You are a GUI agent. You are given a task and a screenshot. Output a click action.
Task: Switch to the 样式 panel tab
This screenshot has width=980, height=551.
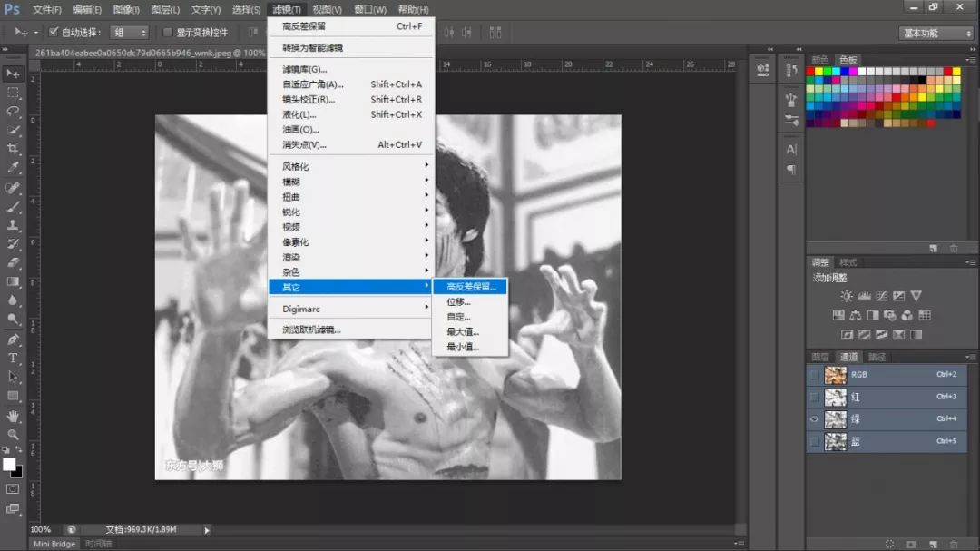[848, 262]
